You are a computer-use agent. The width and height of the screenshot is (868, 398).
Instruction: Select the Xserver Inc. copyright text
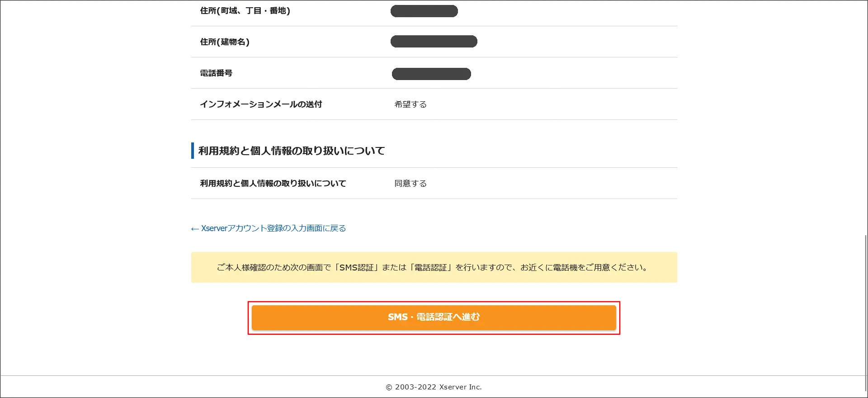coord(433,387)
